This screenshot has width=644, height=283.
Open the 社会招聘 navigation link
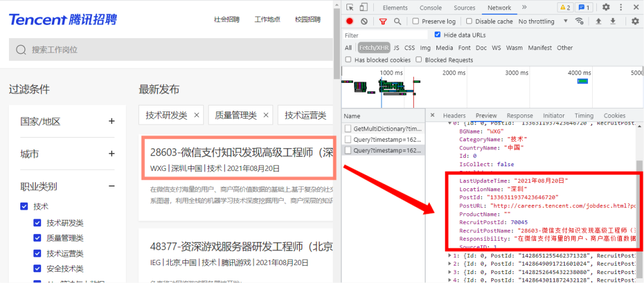click(x=227, y=19)
